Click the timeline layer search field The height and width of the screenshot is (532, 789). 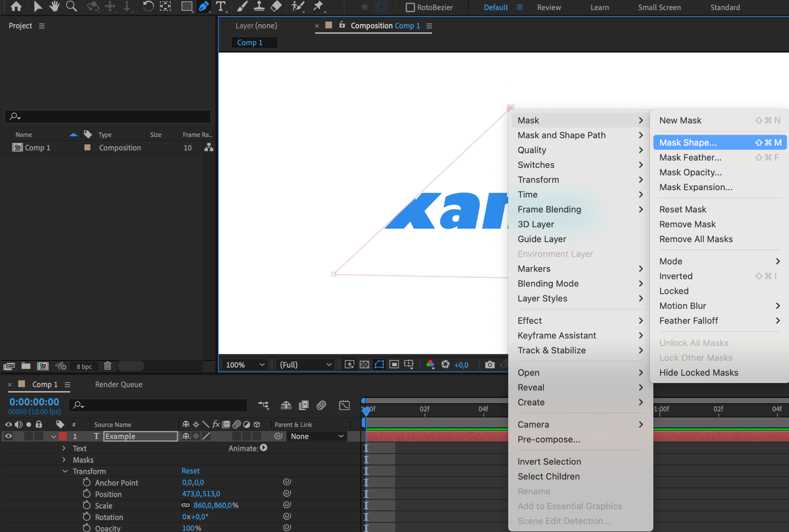(x=158, y=405)
